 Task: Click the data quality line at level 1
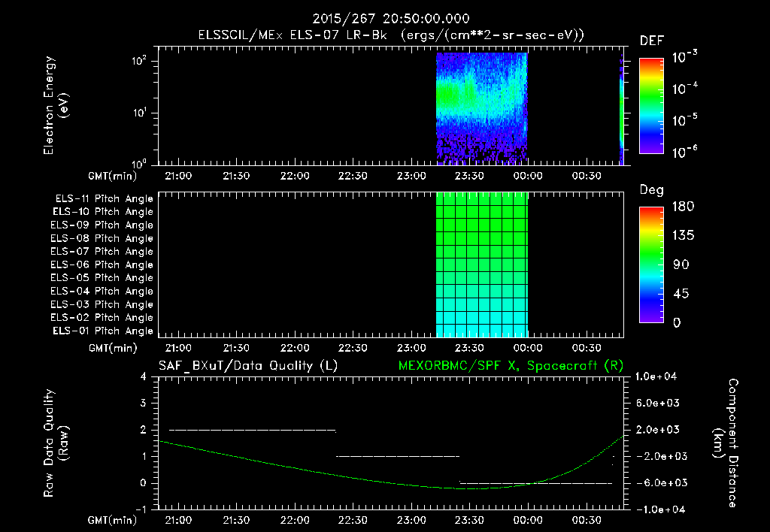pos(398,456)
